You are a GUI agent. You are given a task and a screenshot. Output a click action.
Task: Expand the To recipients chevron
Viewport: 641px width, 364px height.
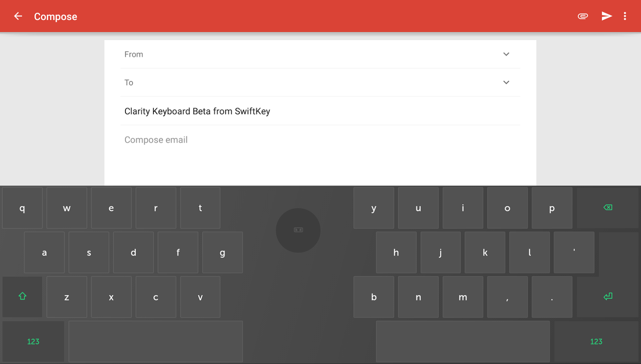tap(506, 83)
